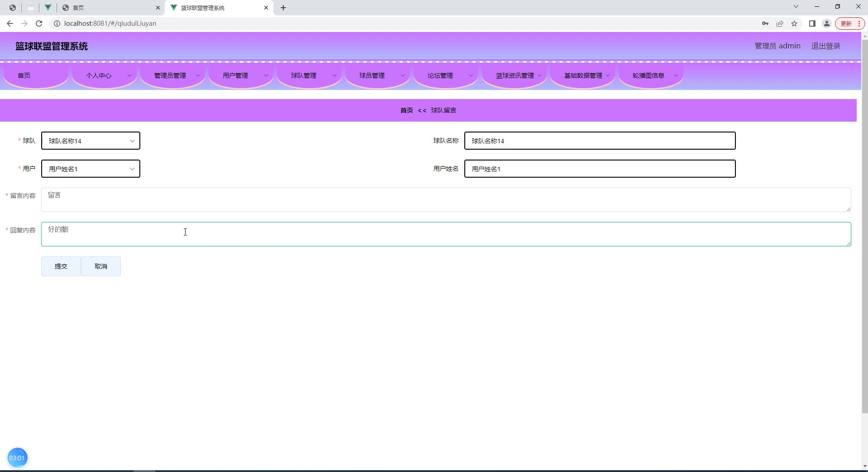Click the 球队名称 input field
The height and width of the screenshot is (472, 868).
point(600,141)
